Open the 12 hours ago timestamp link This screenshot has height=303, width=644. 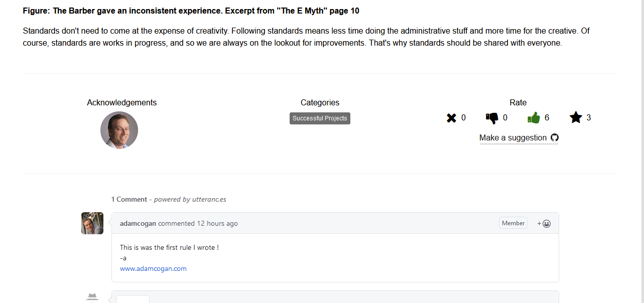(x=217, y=223)
